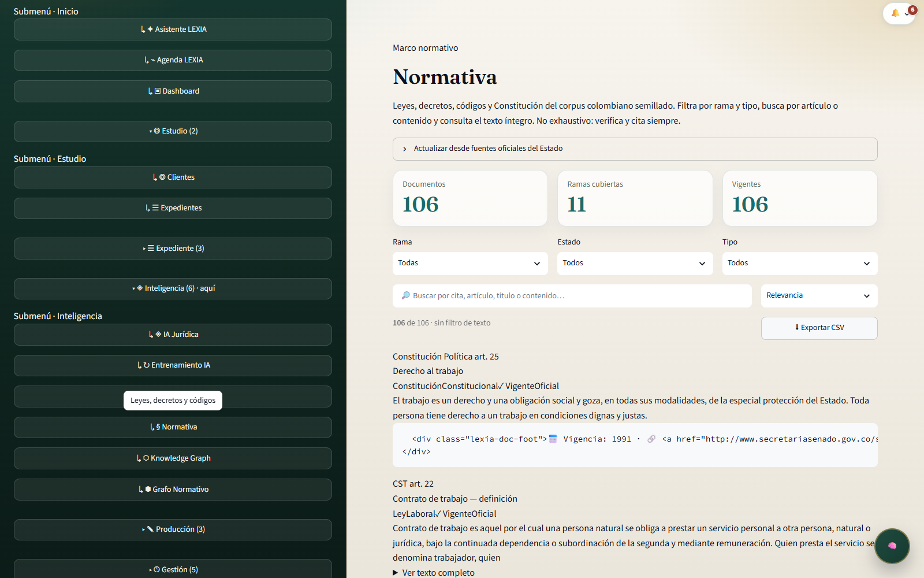924x578 pixels.
Task: Open Clientes in the Estudio submenu
Action: pos(173,177)
